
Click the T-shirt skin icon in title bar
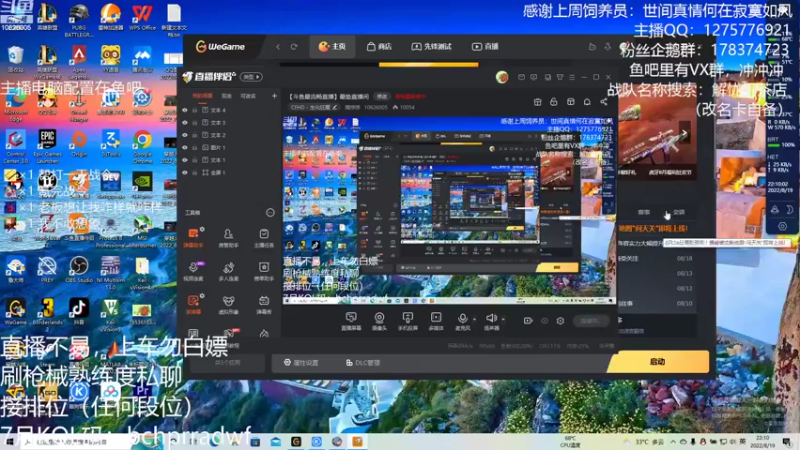[560, 77]
